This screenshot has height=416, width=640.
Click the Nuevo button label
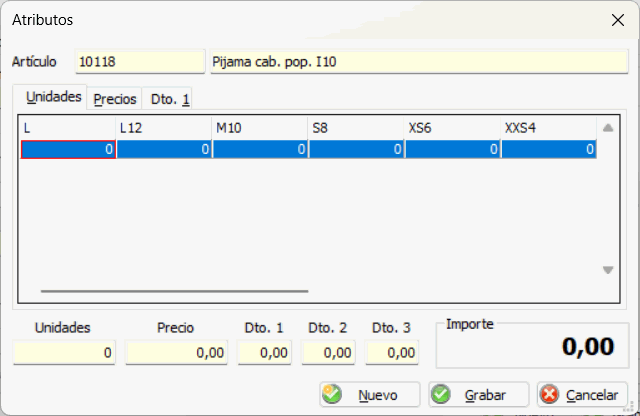pyautogui.click(x=378, y=395)
